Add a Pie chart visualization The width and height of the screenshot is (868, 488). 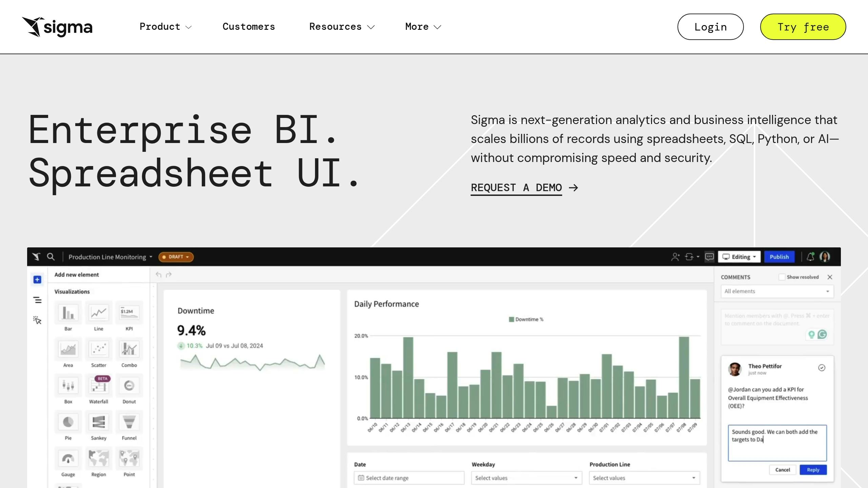[68, 425]
